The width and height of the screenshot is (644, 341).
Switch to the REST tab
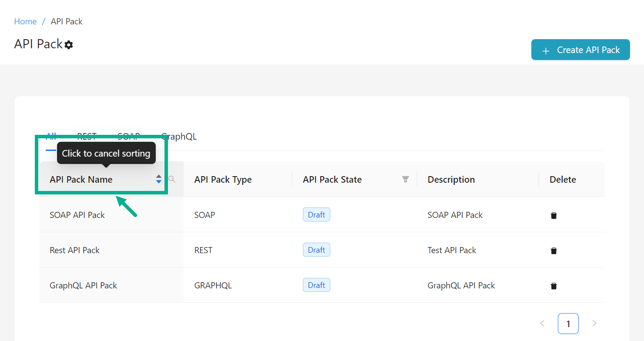tap(87, 137)
